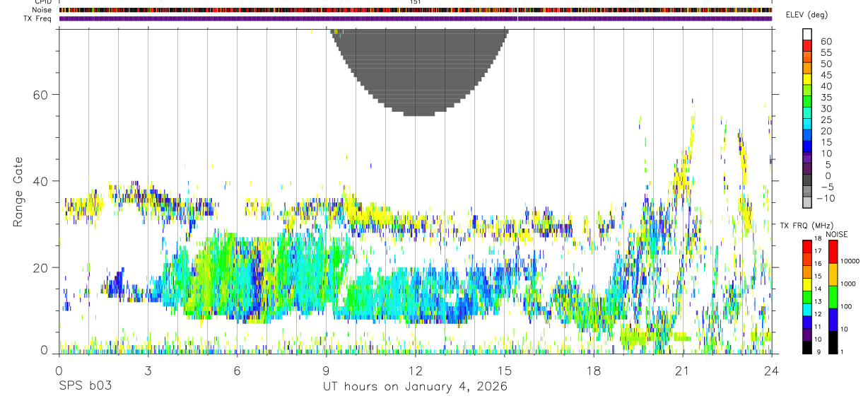Screen dimensions: 868x401
Task: Click the 11 label on TX FRQ scale
Action: coord(818,327)
